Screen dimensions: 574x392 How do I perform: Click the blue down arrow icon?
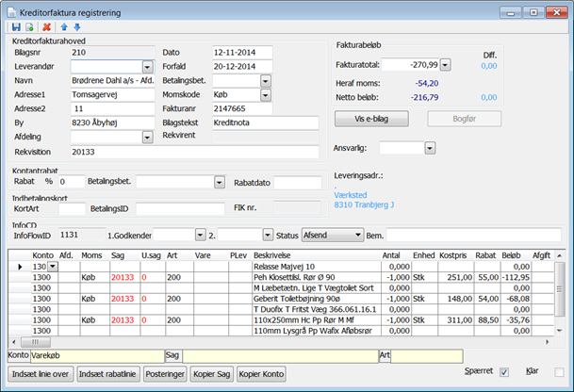click(76, 28)
